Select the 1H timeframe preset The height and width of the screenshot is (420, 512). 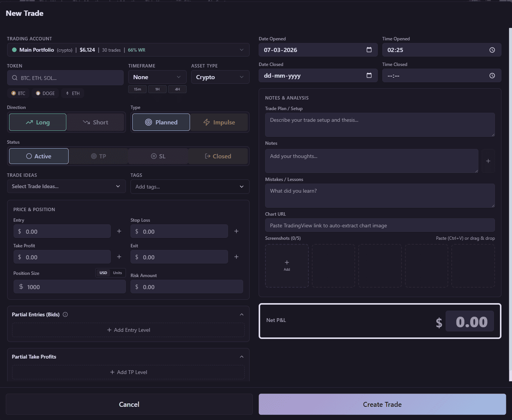point(157,89)
